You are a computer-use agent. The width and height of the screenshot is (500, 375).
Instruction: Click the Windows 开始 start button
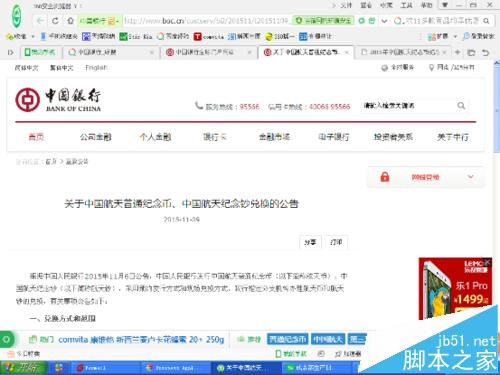tap(23, 368)
